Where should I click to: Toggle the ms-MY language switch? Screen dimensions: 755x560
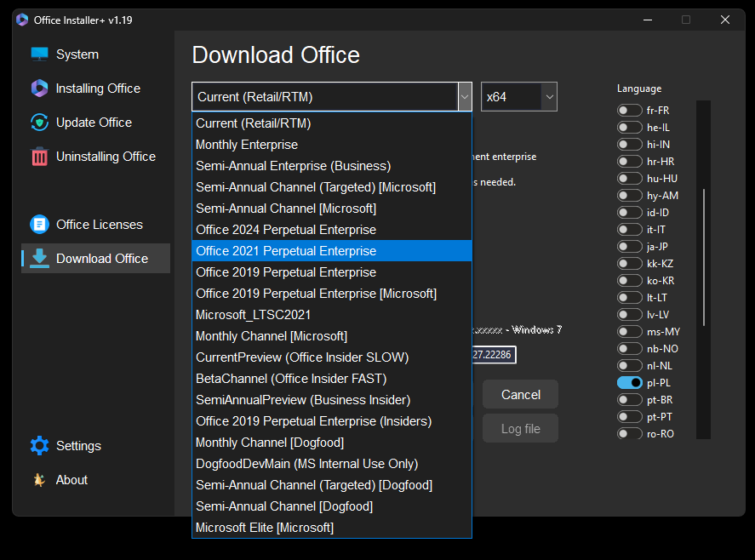point(630,331)
